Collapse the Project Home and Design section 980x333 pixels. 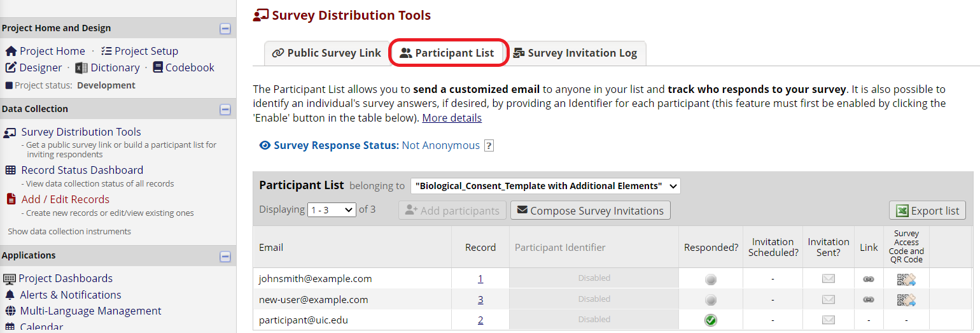tap(225, 29)
